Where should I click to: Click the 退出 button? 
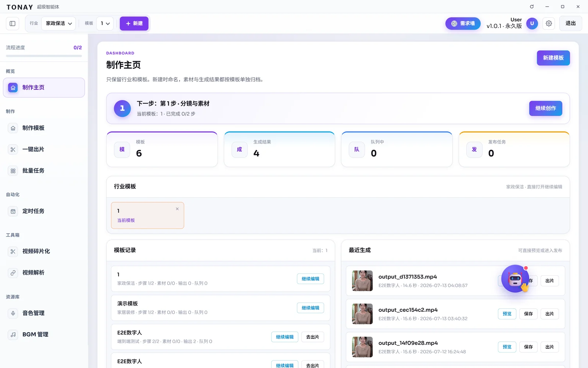pos(571,24)
